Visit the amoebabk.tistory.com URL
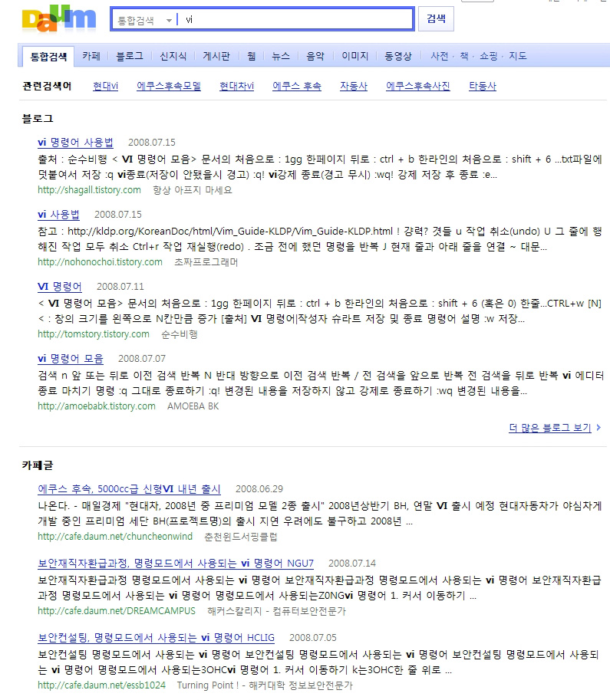Viewport: 610px width, 700px height. (97, 406)
